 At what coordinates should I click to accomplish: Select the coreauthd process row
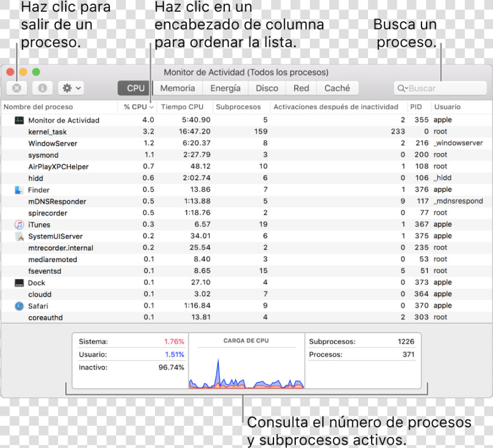246,317
